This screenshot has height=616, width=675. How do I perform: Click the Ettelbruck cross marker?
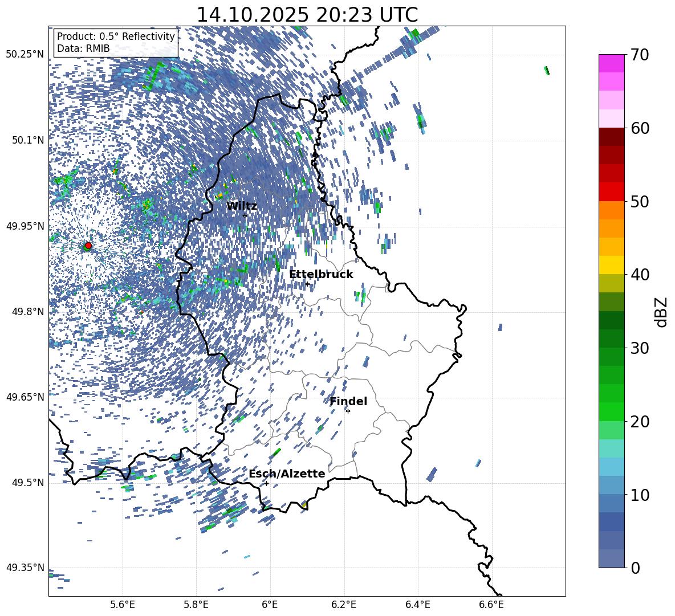pos(307,284)
